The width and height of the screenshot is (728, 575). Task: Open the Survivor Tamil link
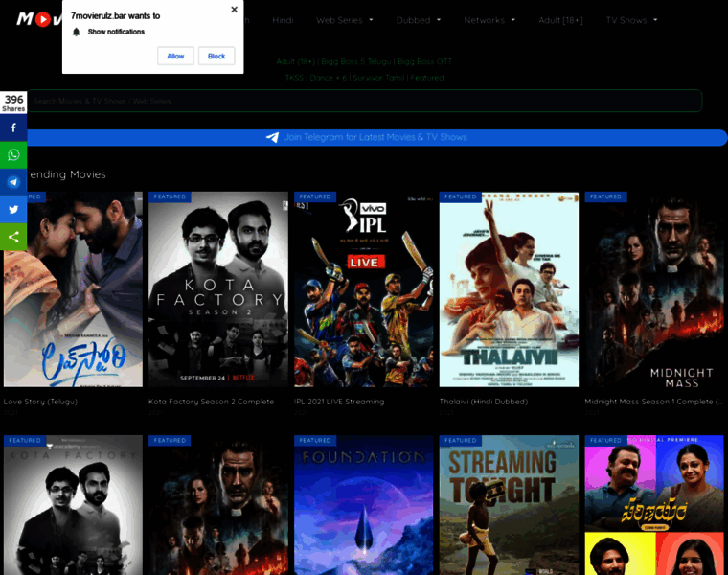click(378, 78)
